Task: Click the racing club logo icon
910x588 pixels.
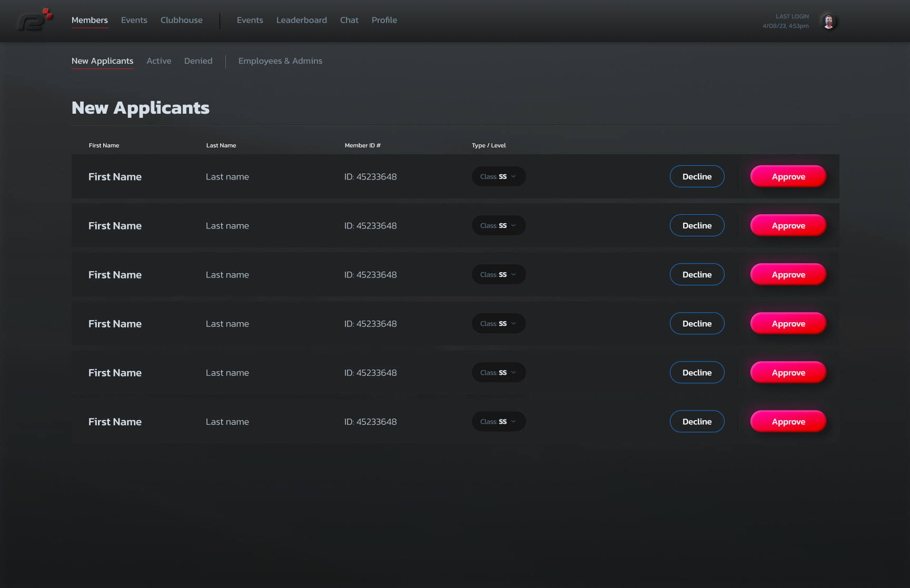Action: [35, 20]
